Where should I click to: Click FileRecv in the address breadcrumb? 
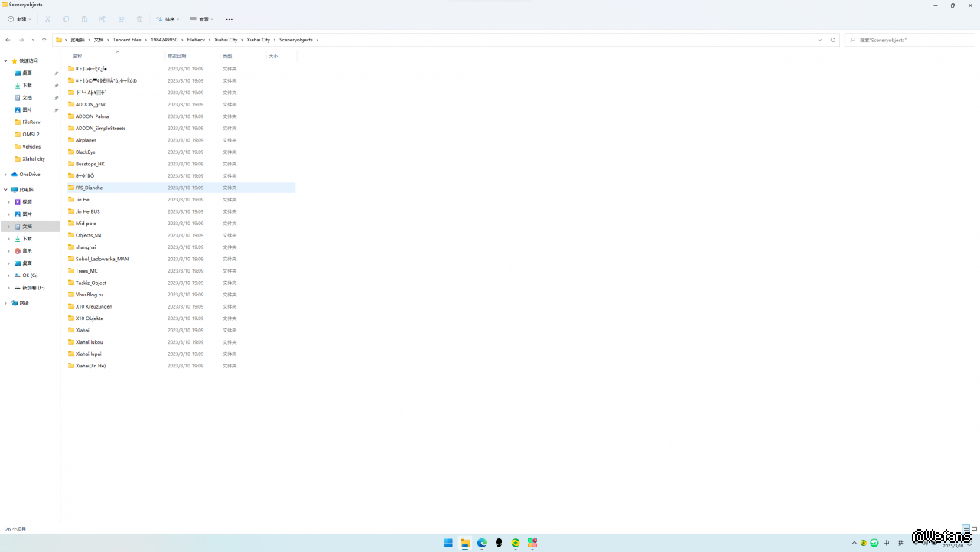click(x=196, y=40)
